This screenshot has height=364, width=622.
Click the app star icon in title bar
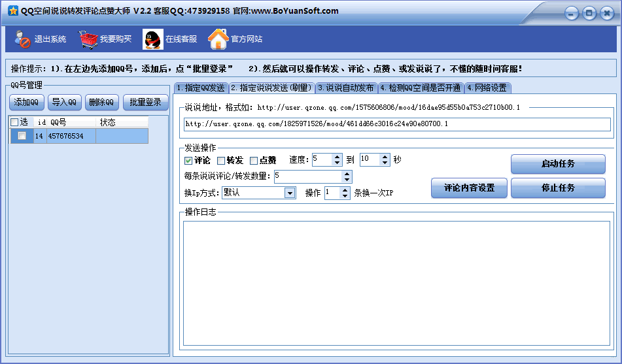(x=12, y=10)
